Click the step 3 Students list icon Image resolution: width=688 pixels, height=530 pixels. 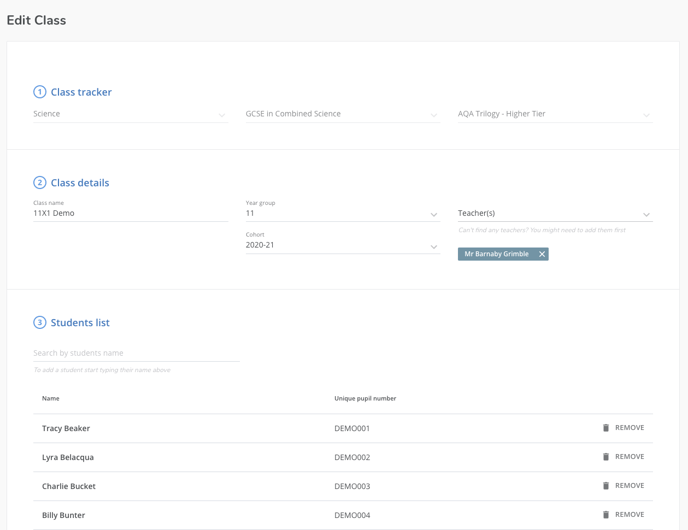click(x=40, y=323)
